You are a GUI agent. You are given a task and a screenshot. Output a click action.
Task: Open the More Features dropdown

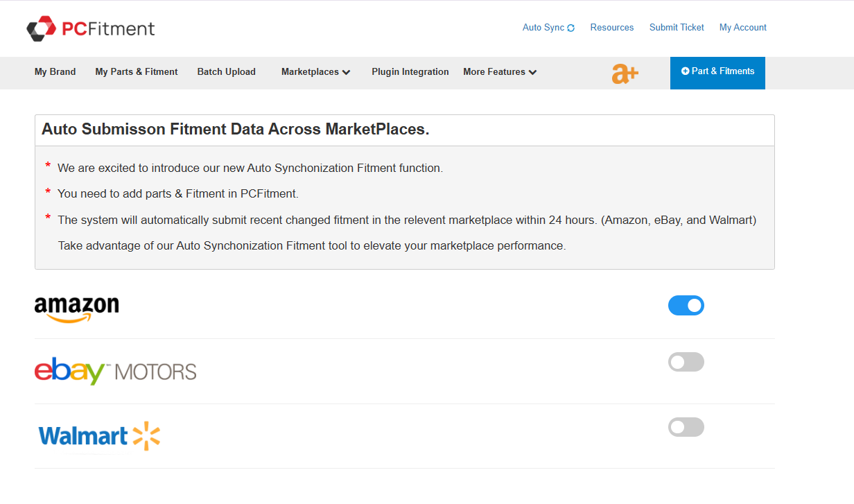pyautogui.click(x=500, y=72)
